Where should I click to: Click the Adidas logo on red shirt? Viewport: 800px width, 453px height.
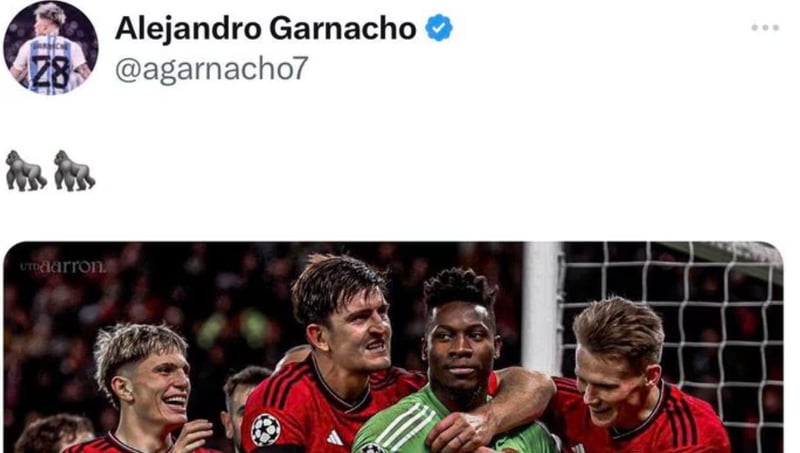click(x=335, y=438)
